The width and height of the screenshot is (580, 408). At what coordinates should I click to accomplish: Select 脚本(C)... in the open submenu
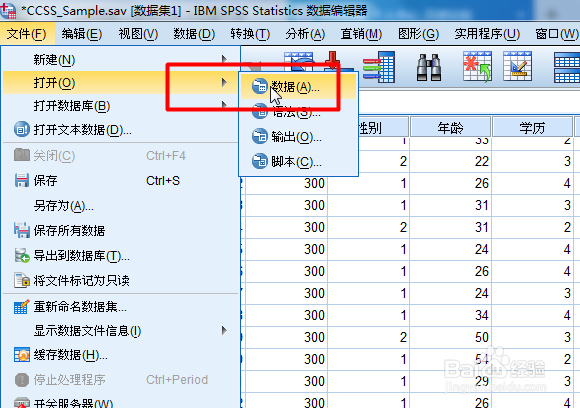(x=299, y=162)
